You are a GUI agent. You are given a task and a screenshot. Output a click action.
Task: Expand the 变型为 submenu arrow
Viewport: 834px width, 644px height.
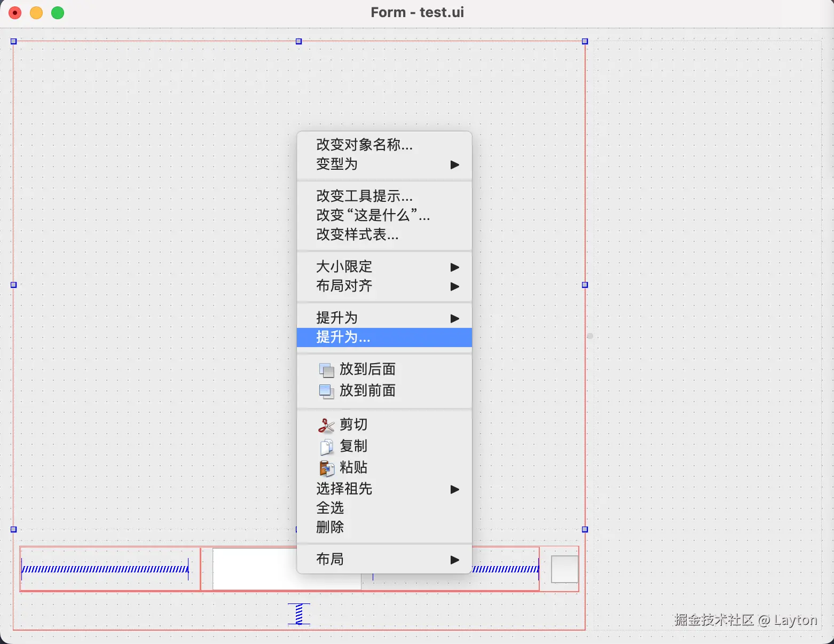point(454,164)
